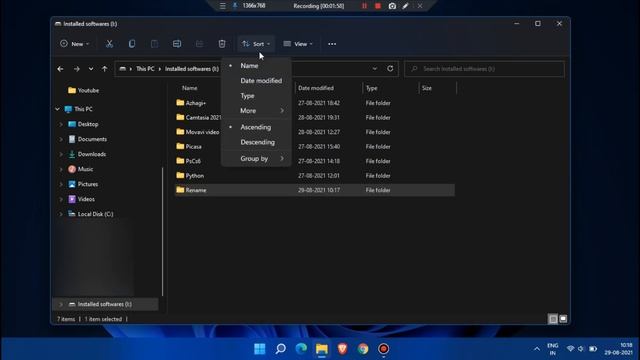This screenshot has height=360, width=640.
Task: Expand the Downloads tree node
Action: 61,154
